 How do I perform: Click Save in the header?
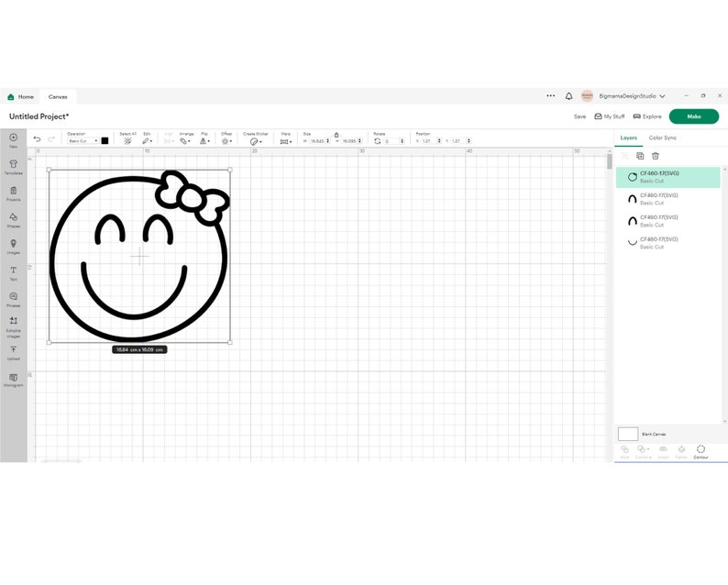point(579,116)
